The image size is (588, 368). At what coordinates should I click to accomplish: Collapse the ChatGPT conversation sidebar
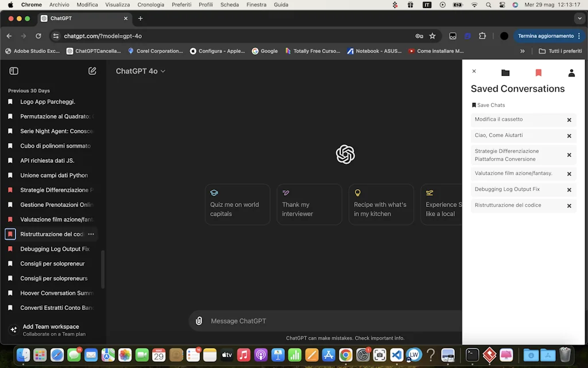14,70
